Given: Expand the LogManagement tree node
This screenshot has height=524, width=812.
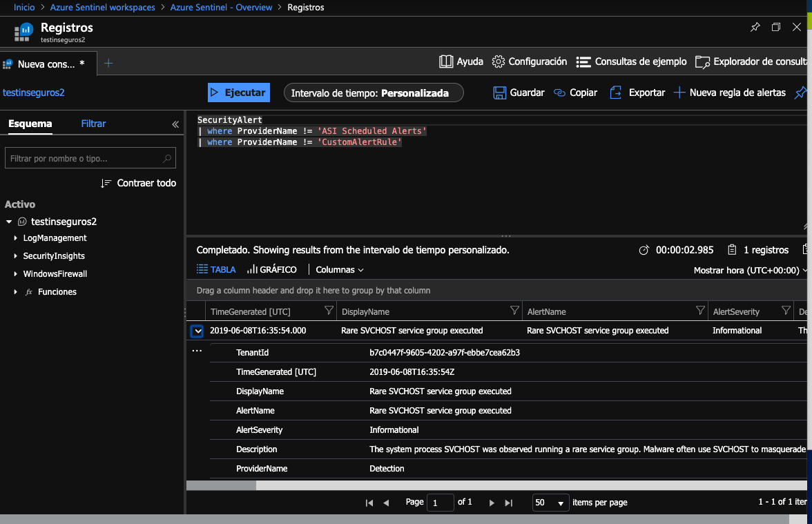Looking at the screenshot, I should [x=16, y=238].
